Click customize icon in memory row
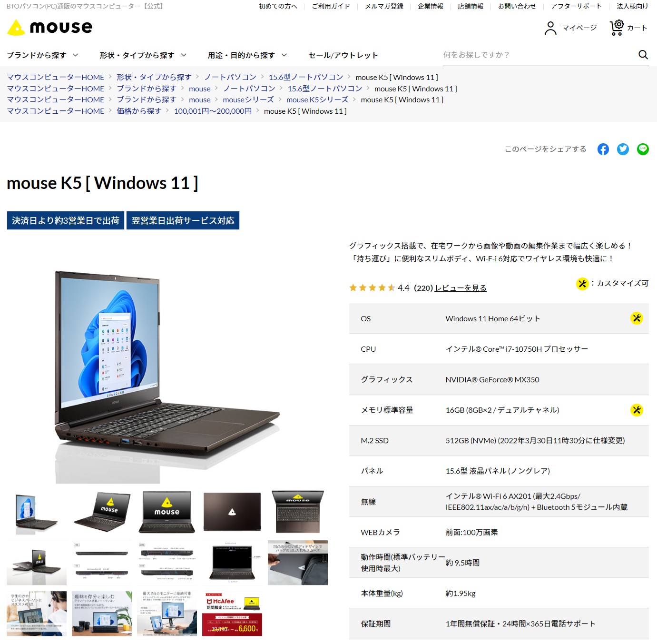 coord(637,410)
